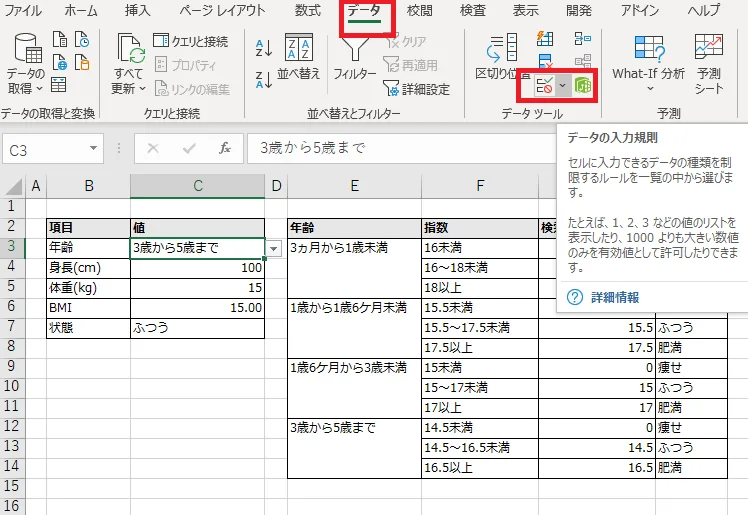Image resolution: width=748 pixels, height=515 pixels.
Task: Open クエリと接続 pane button
Action: (x=191, y=41)
